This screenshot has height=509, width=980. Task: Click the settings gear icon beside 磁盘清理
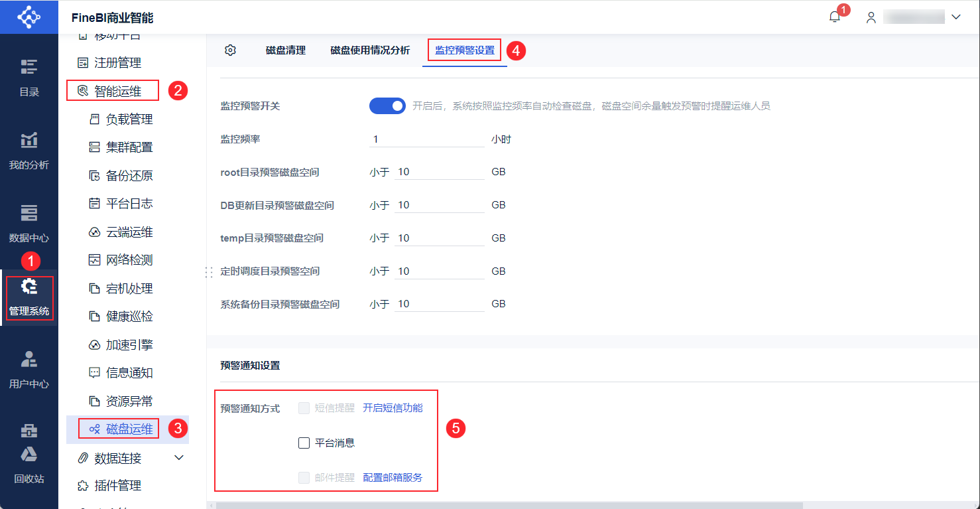[x=230, y=50]
